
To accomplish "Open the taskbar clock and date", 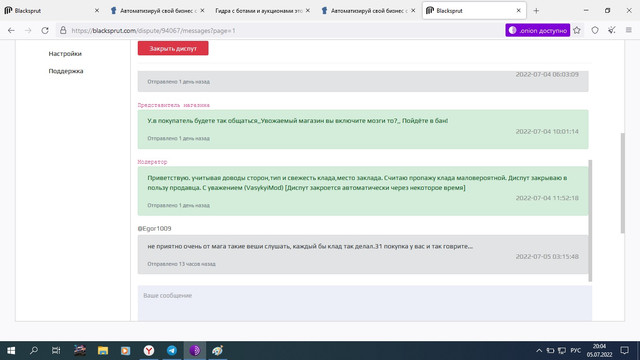I will (599, 351).
